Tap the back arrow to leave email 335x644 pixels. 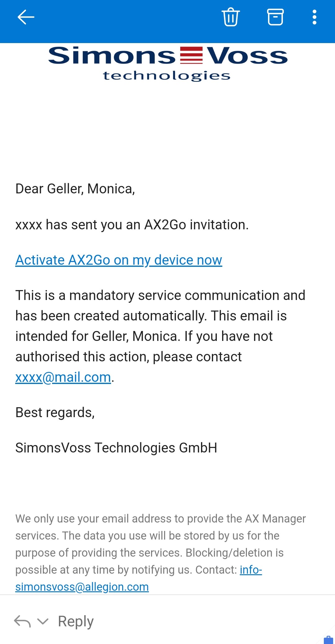[x=26, y=17]
